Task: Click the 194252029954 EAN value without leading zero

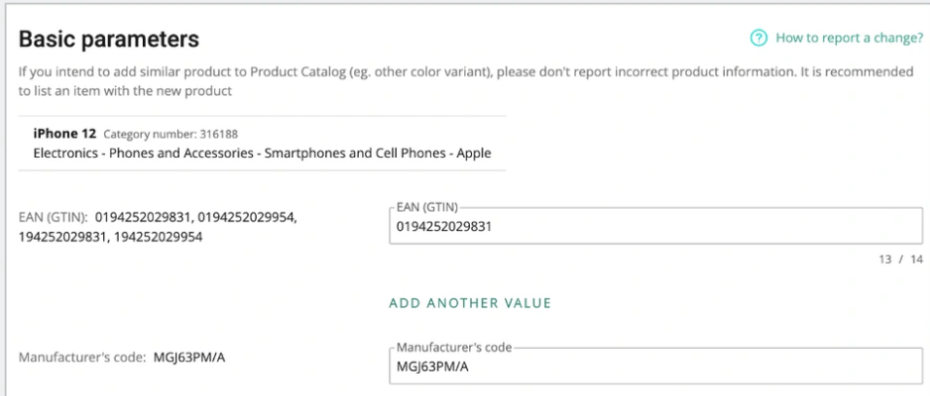Action: coord(158,237)
